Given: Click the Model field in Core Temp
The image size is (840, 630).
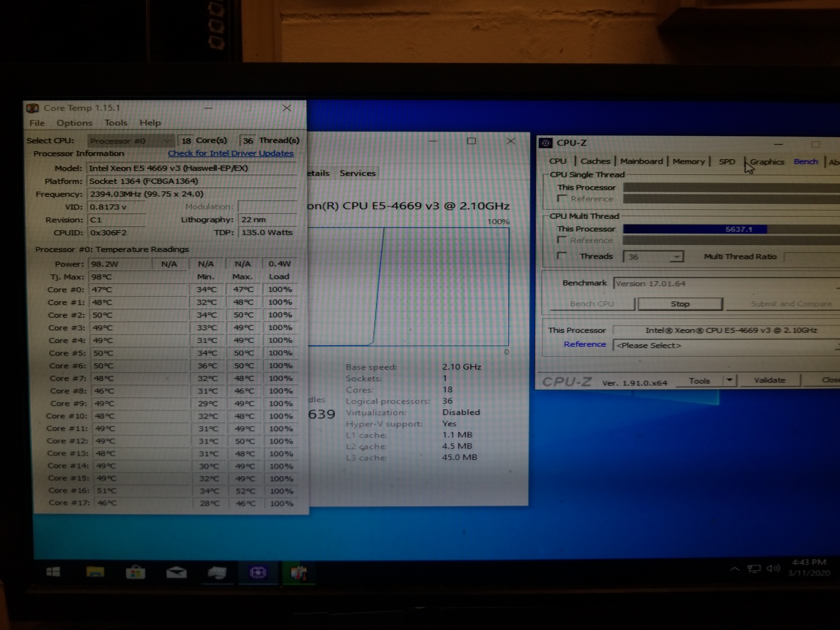Looking at the screenshot, I should pyautogui.click(x=192, y=168).
